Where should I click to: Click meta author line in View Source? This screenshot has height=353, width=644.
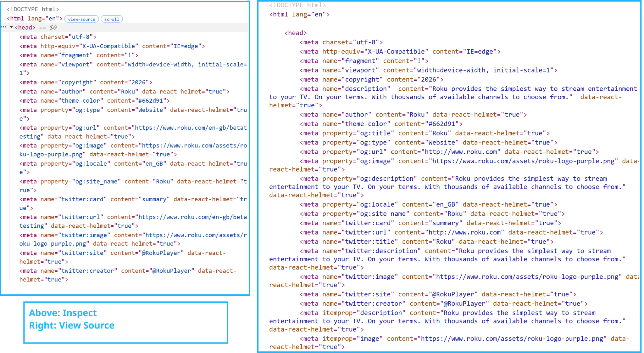[413, 115]
